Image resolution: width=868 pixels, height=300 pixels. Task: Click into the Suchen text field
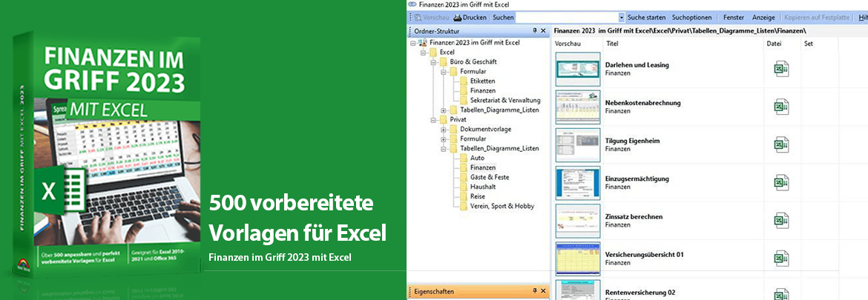567,17
